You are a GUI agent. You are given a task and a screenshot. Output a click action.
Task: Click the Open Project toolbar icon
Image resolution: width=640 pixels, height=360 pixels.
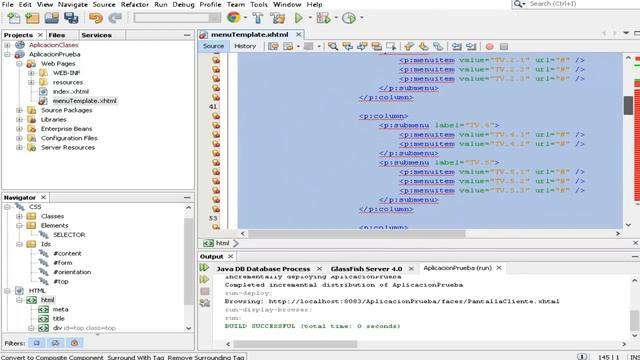(x=52, y=18)
